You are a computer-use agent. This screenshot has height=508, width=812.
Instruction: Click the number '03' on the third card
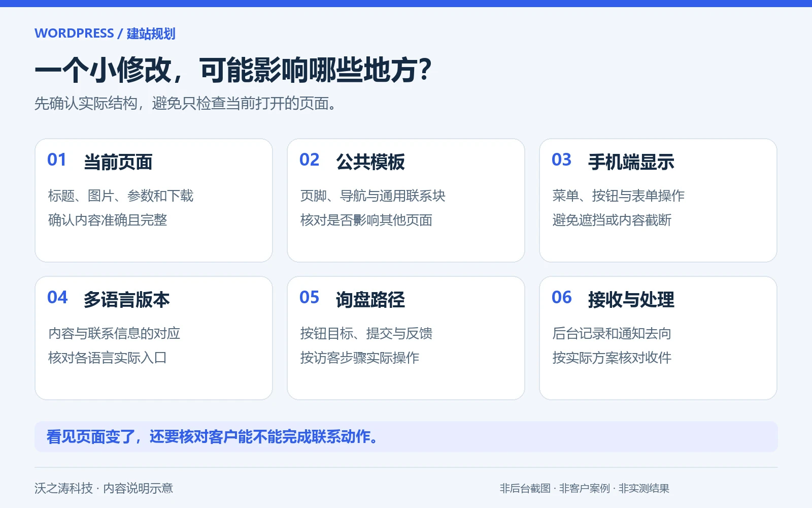point(561,160)
